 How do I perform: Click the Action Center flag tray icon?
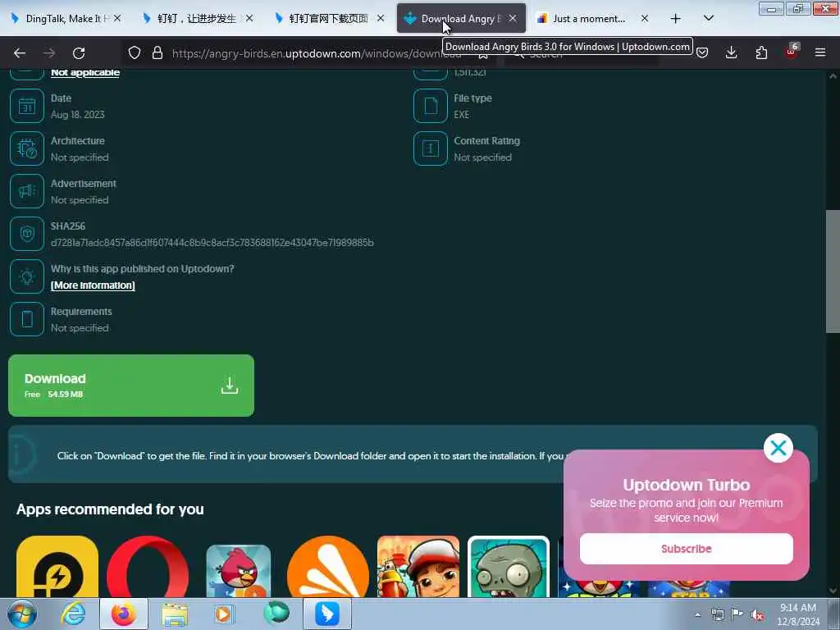point(737,614)
